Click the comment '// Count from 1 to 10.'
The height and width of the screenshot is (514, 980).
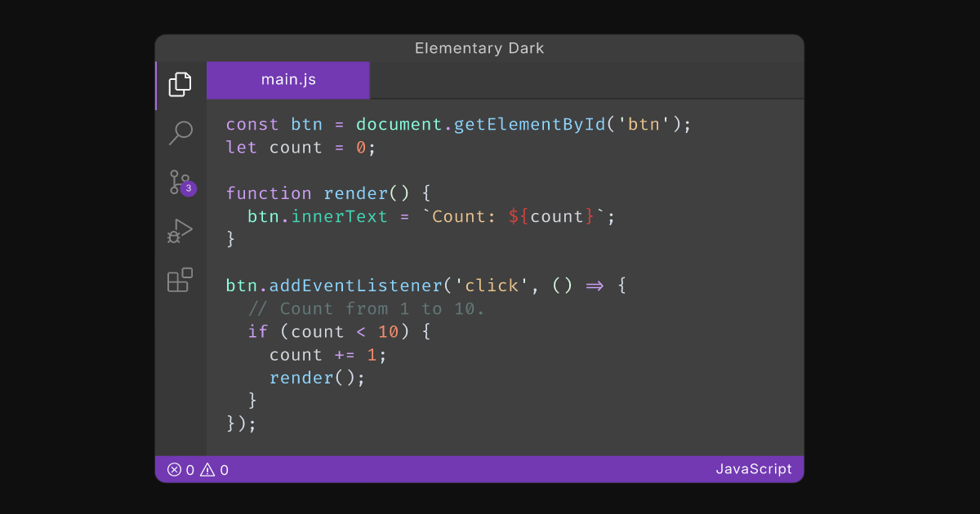tap(367, 308)
